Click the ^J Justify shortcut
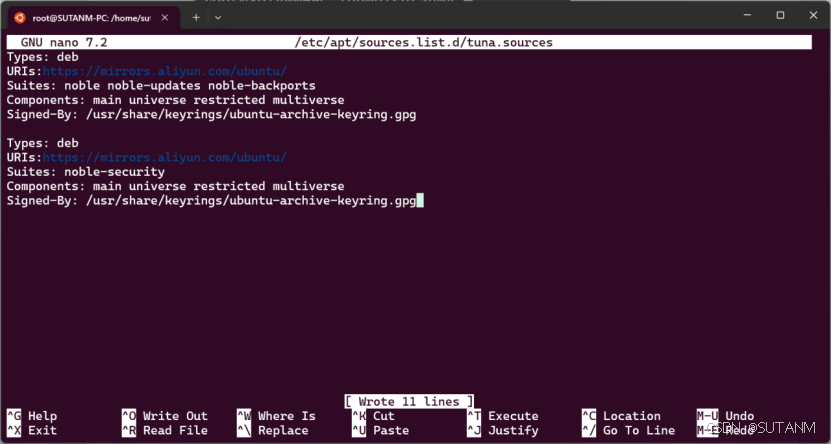 (502, 430)
